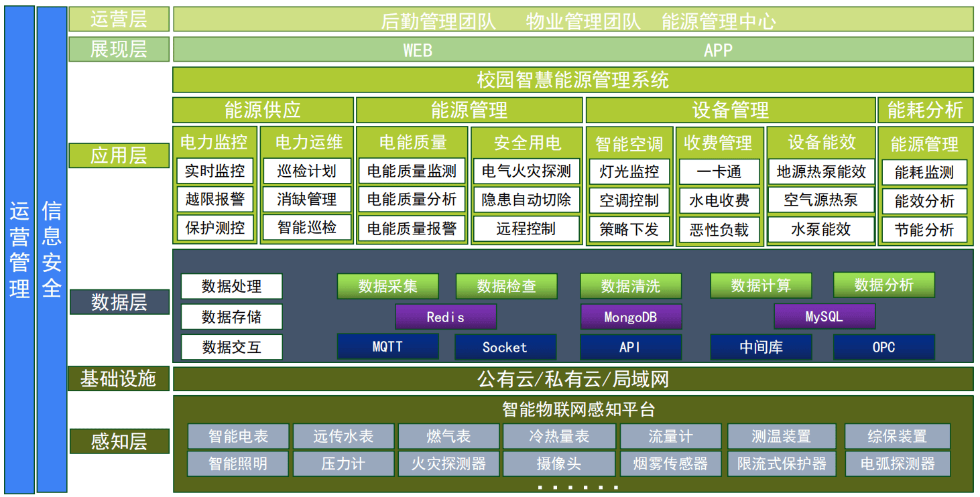Click the 电力运维 module heading

(308, 142)
